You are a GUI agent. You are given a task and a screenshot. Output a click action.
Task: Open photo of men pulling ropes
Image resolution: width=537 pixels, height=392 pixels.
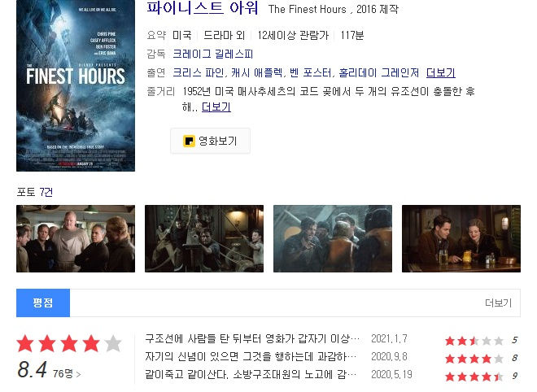[x=204, y=238]
